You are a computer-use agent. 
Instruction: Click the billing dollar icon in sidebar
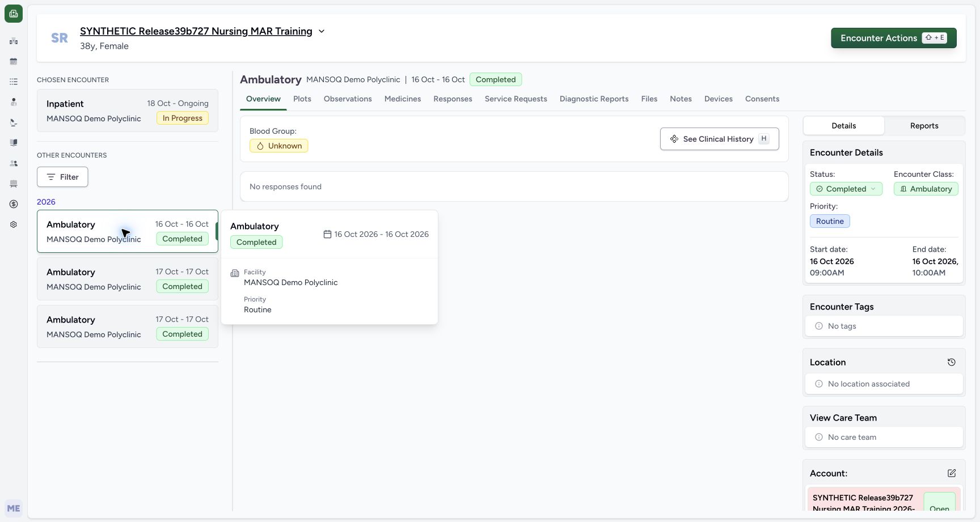(14, 204)
